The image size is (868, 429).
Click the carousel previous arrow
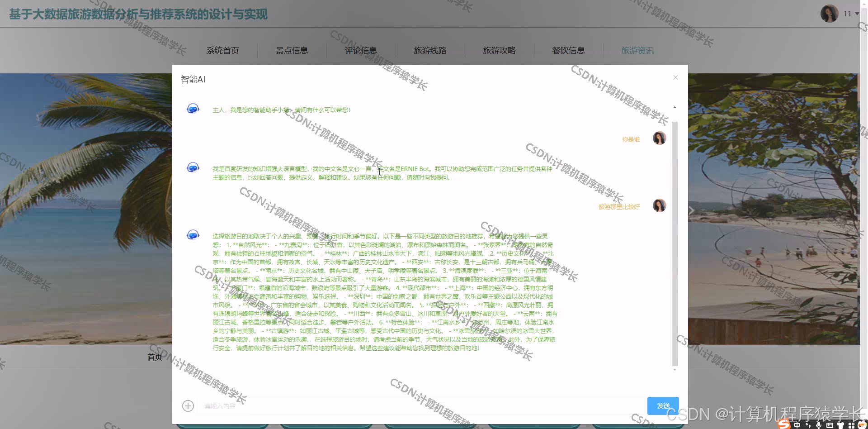pyautogui.click(x=169, y=210)
